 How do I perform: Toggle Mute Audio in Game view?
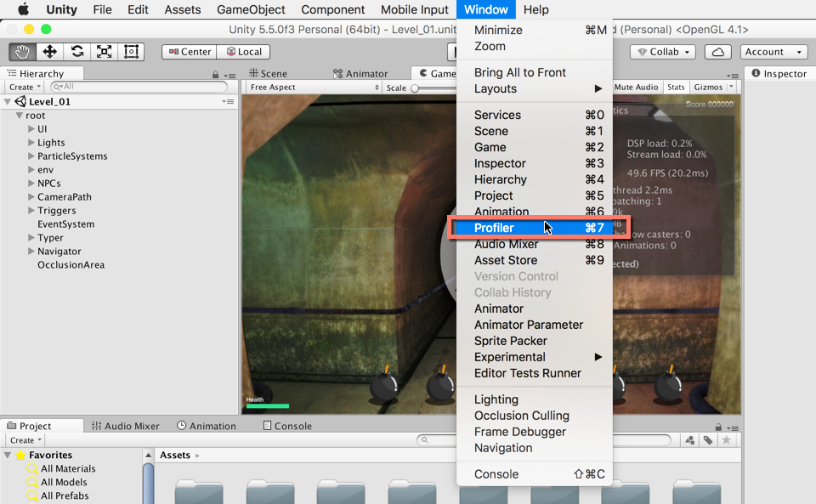click(636, 87)
